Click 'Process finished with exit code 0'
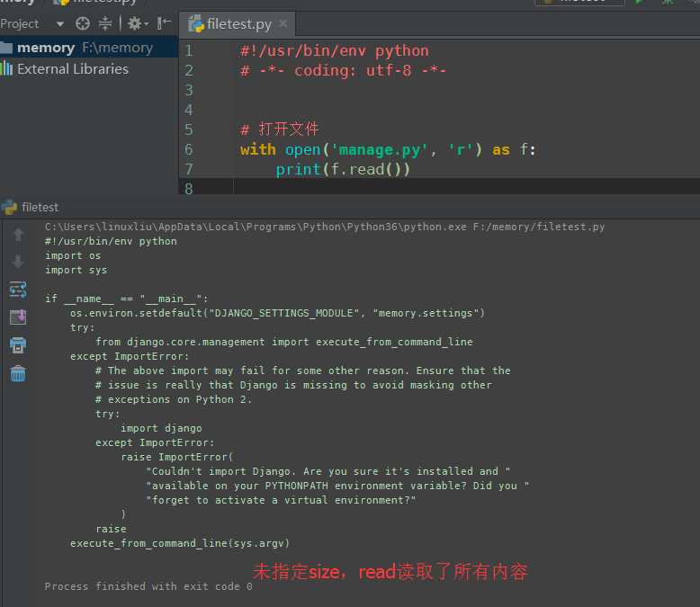700x607 pixels. point(148,586)
